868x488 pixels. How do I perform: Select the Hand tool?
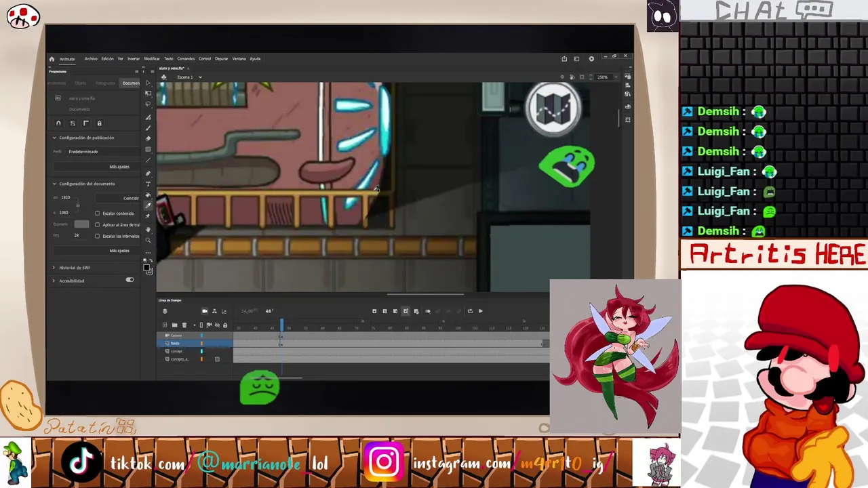(x=149, y=229)
